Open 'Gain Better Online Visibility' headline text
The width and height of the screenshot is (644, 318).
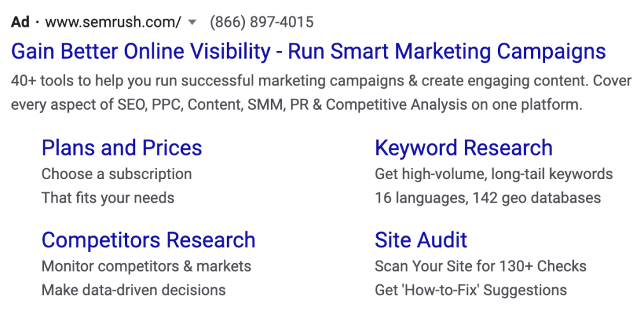coord(141,51)
